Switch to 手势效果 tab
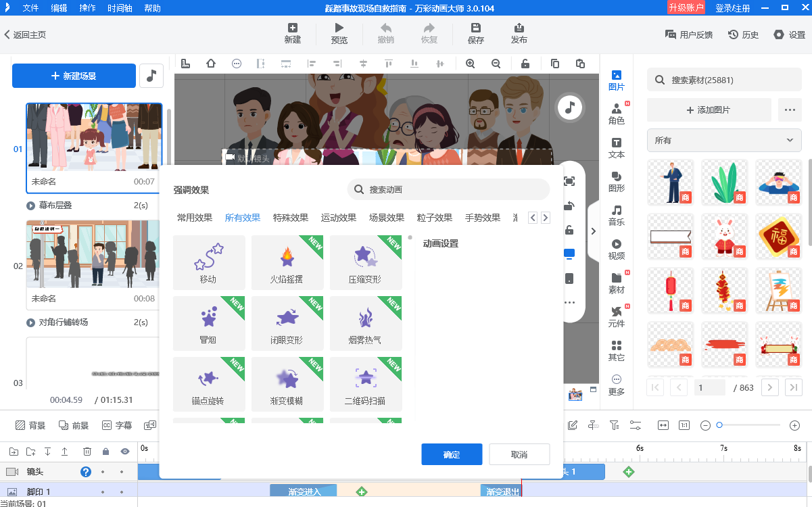Image resolution: width=812 pixels, height=507 pixels. click(x=483, y=218)
